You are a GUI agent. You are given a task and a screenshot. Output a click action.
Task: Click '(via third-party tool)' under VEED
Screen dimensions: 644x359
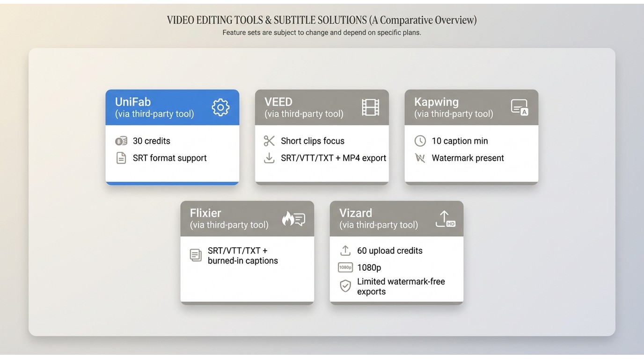click(304, 114)
